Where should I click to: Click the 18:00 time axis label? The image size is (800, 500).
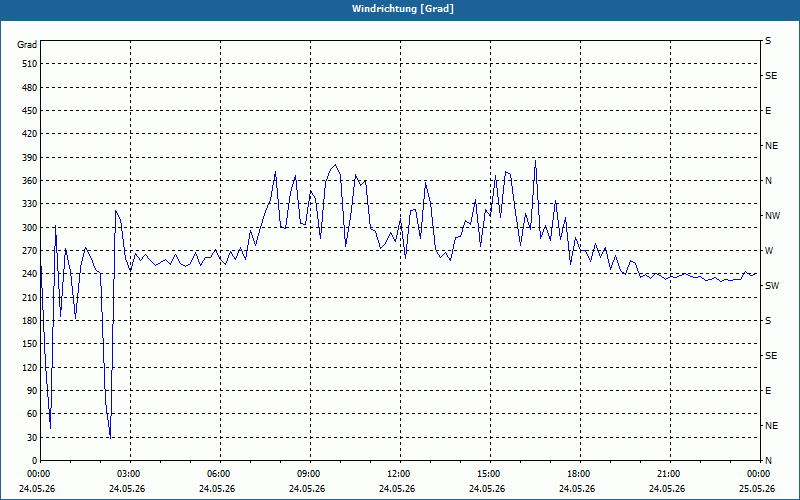click(579, 473)
